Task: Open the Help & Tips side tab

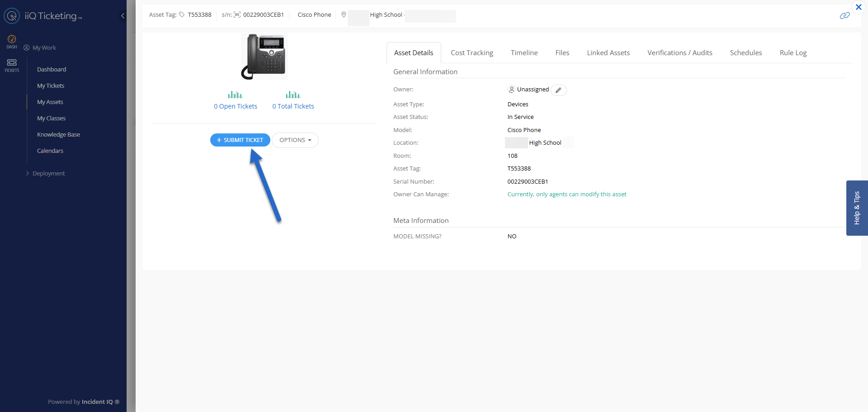Action: [857, 208]
